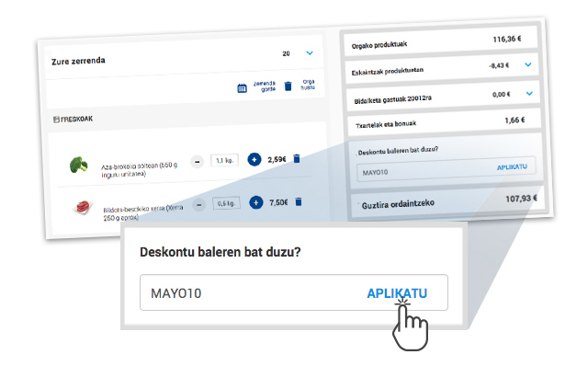The height and width of the screenshot is (366, 588).
Task: Delete the broccoli item with its trash icon
Action: (x=297, y=158)
